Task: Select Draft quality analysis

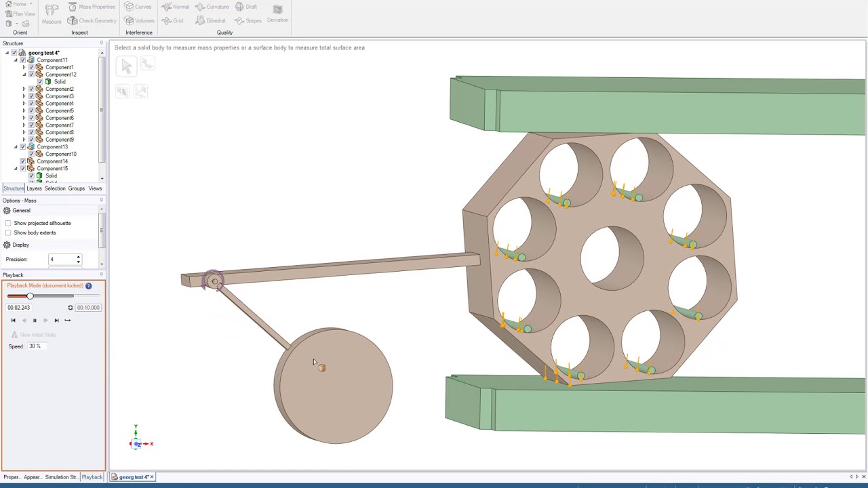Action: coord(246,7)
